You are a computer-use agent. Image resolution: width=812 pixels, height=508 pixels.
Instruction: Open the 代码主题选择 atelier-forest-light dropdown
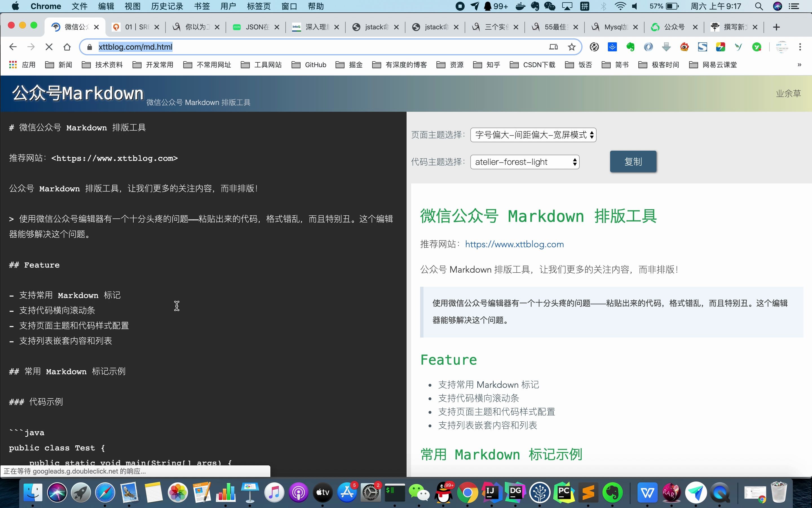point(525,162)
